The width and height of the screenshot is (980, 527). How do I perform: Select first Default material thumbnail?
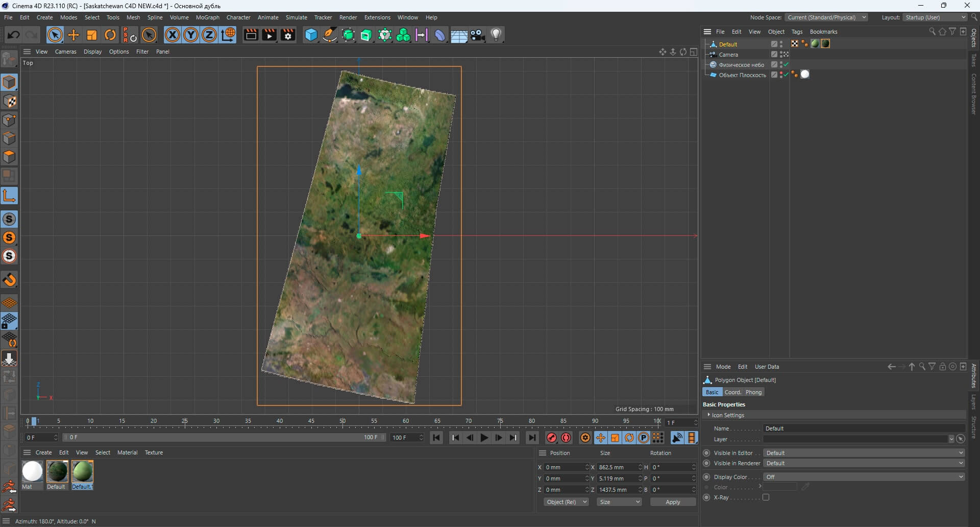coord(57,471)
